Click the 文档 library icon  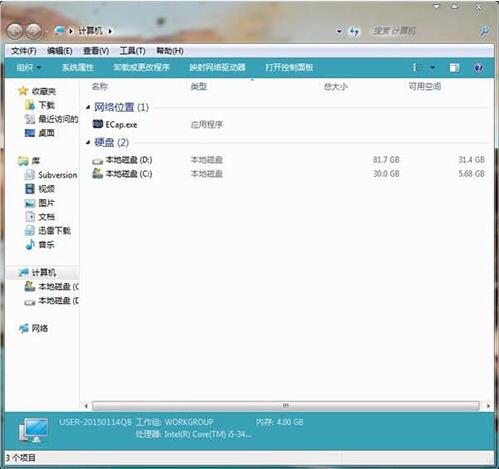(30, 217)
